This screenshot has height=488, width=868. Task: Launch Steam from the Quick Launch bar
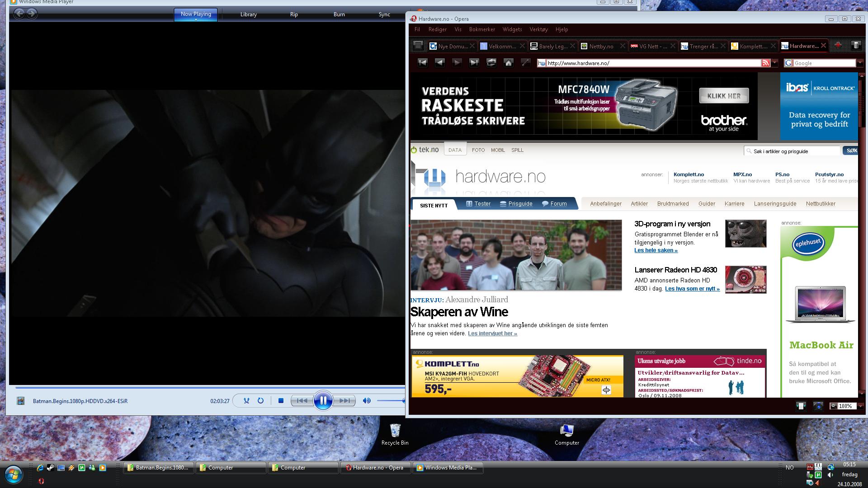[x=51, y=468]
